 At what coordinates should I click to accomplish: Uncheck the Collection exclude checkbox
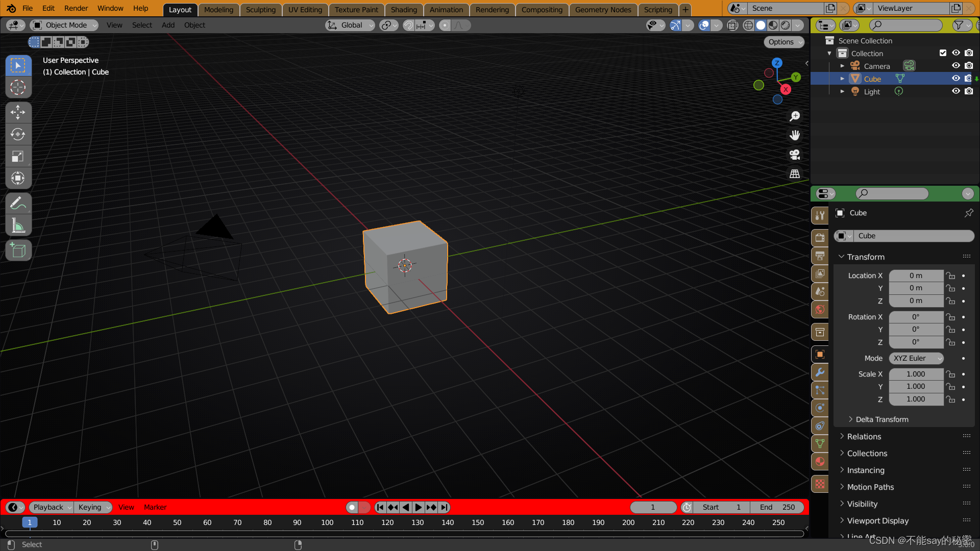[x=943, y=53]
